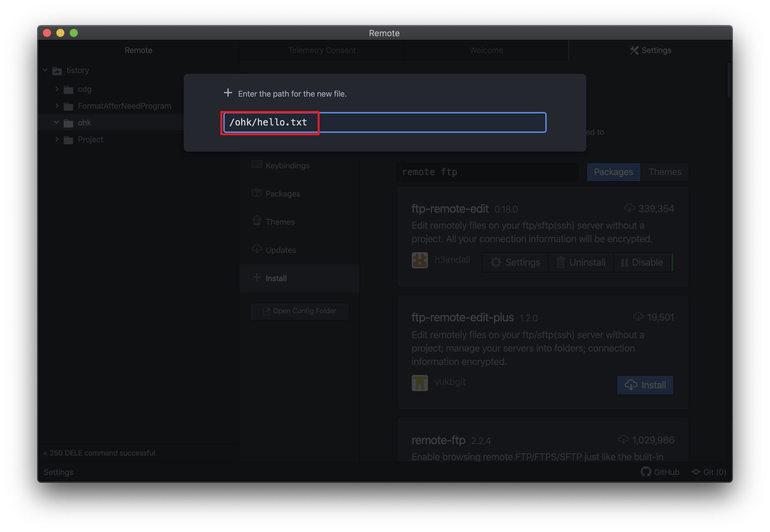This screenshot has width=770, height=532.
Task: Disable the ftp-remote-edit package
Action: pyautogui.click(x=642, y=262)
